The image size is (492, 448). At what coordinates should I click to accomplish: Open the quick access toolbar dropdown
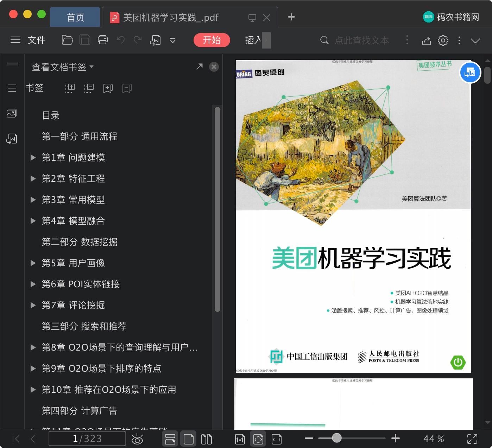pos(173,40)
